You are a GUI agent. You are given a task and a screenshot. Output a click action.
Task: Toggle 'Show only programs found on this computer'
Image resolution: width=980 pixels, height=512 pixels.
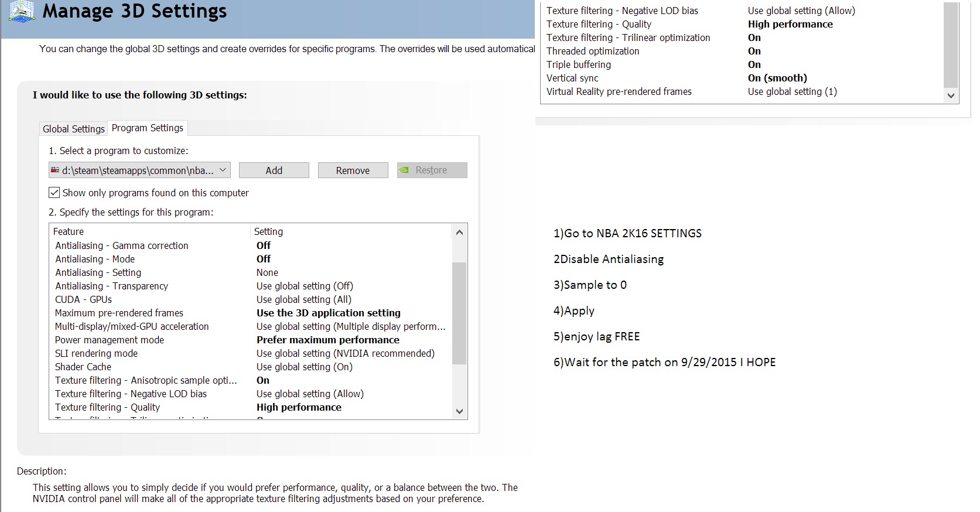click(x=54, y=193)
